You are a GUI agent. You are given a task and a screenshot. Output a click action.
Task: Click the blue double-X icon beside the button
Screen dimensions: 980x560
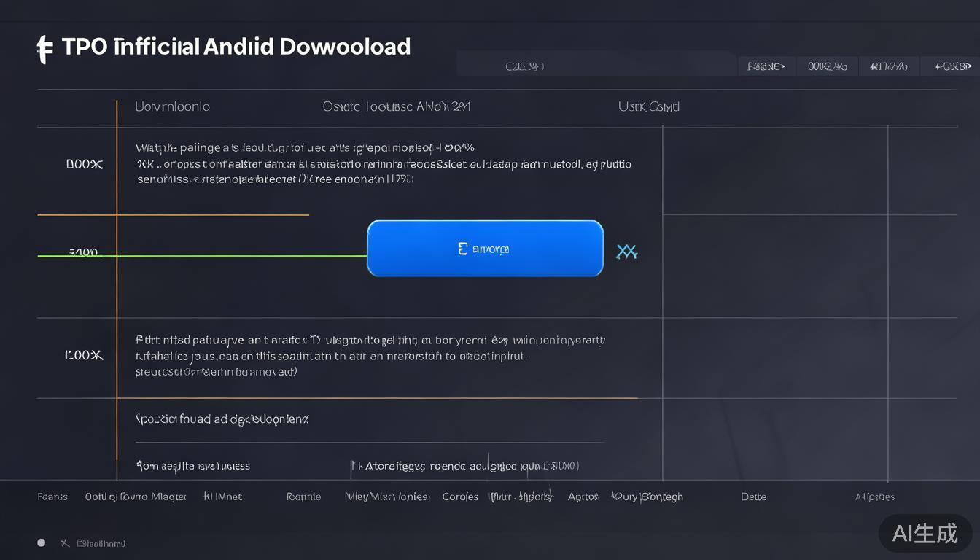626,252
